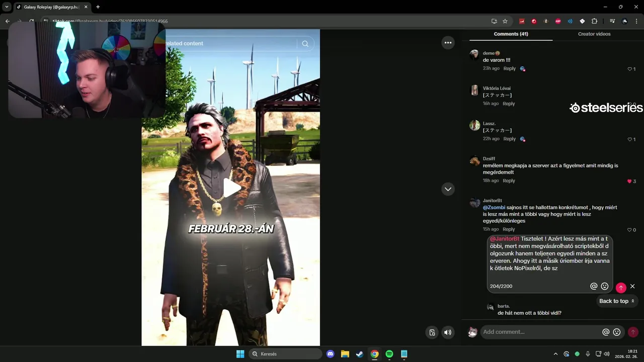
Task: Open the Extensions puzzle icon
Action: (594, 21)
